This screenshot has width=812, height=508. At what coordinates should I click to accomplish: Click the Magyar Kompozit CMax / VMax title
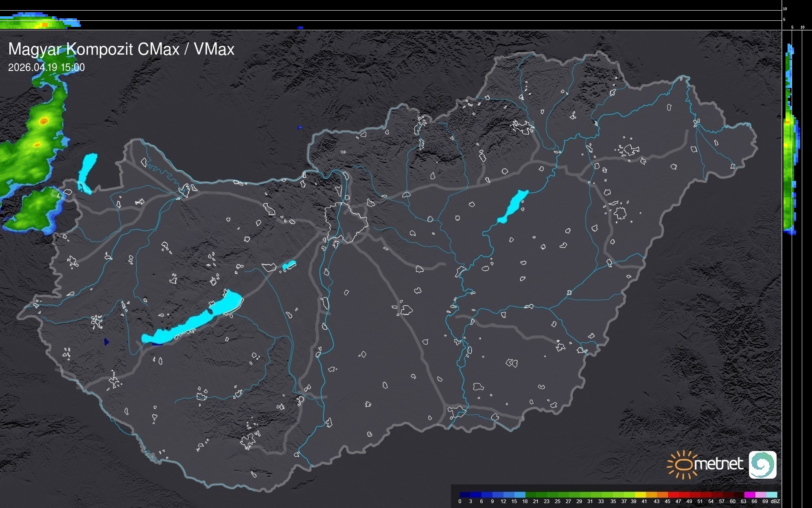(121, 49)
